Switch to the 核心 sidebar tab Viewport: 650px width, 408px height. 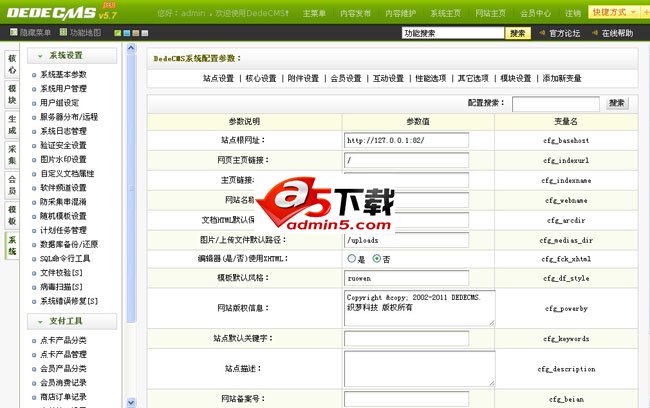pyautogui.click(x=12, y=64)
